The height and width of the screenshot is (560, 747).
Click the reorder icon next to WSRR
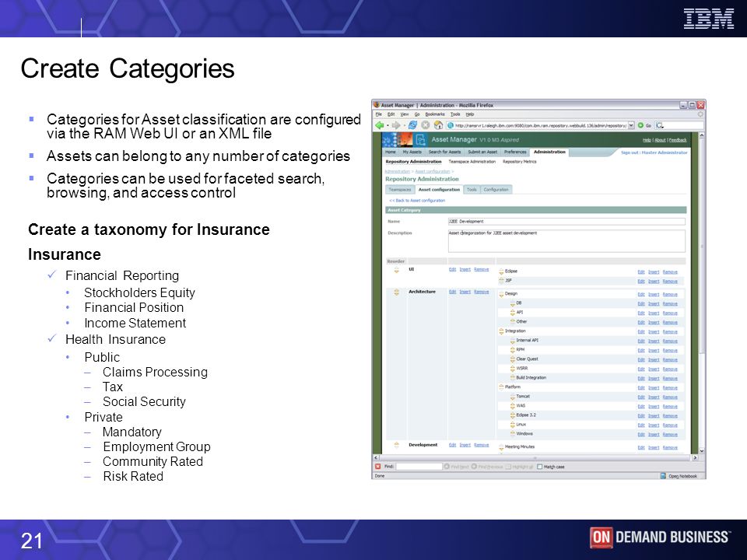[513, 368]
